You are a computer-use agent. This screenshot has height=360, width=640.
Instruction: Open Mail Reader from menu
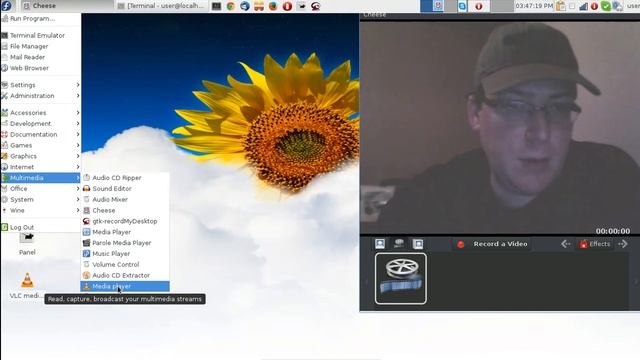[x=41, y=57]
